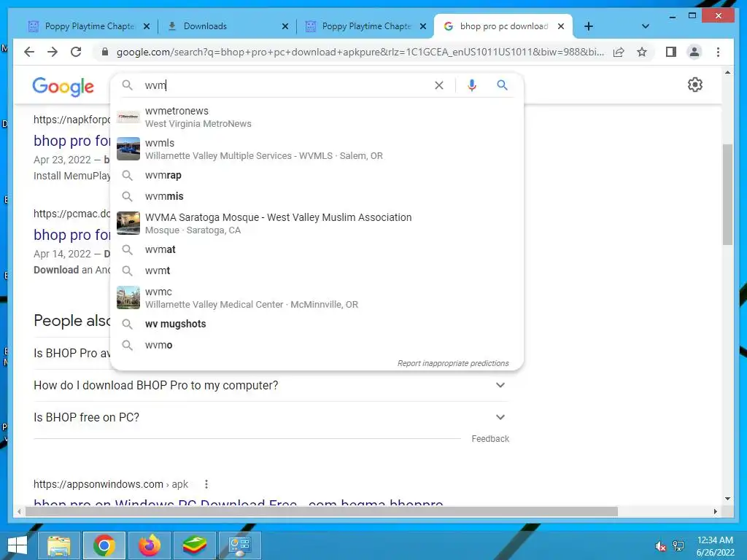Switch to the Downloads tab
The image size is (747, 560).
226,26
